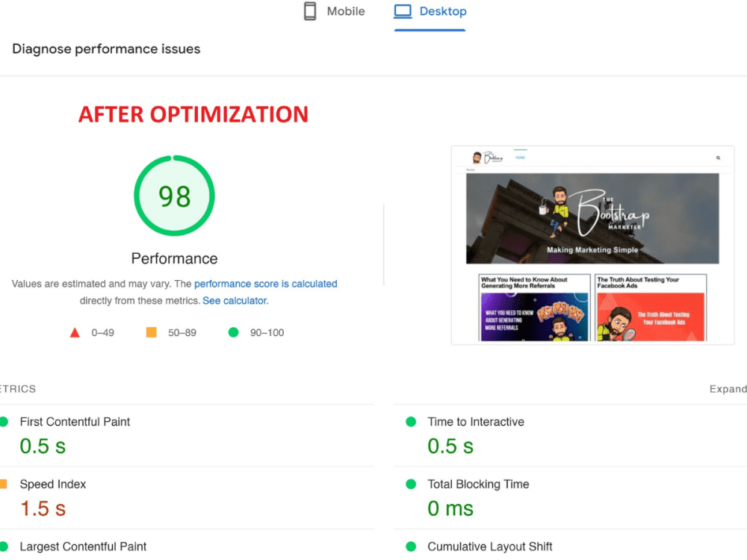The width and height of the screenshot is (747, 560).
Task: Click the Speed Index metric label
Action: click(53, 485)
